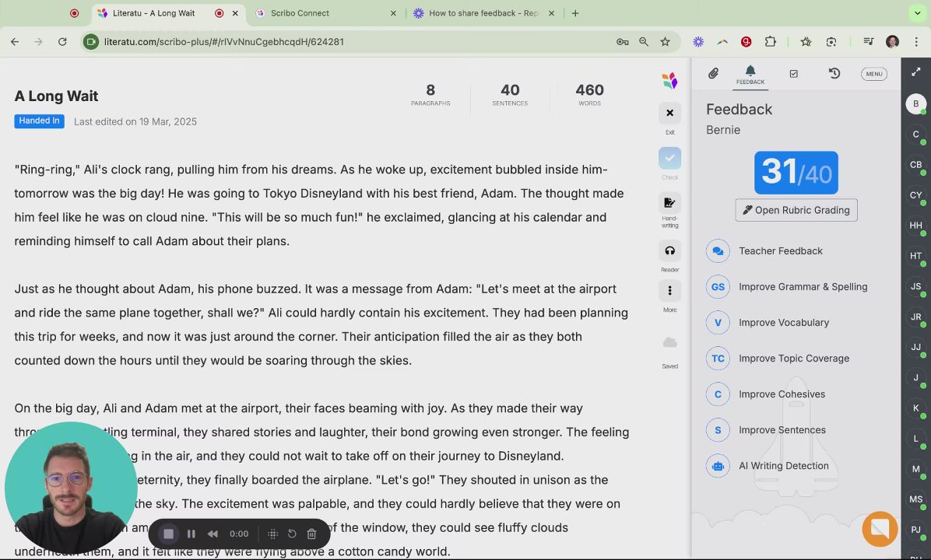Viewport: 931px width, 560px height.
Task: Select the Feedback bell tab
Action: point(750,75)
